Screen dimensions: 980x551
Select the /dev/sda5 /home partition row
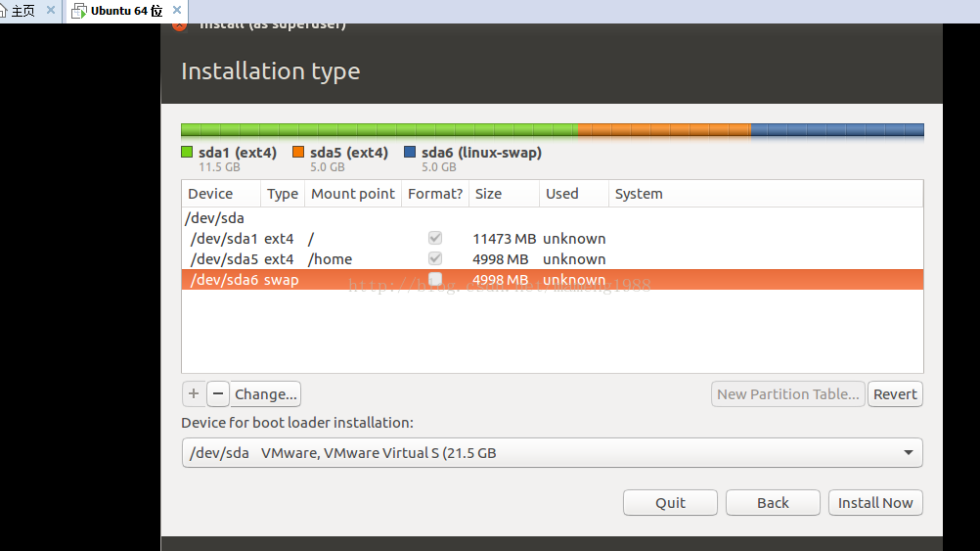pos(552,259)
